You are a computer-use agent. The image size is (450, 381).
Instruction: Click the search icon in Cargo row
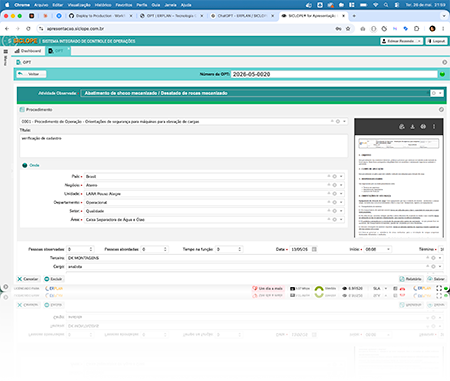(x=434, y=267)
